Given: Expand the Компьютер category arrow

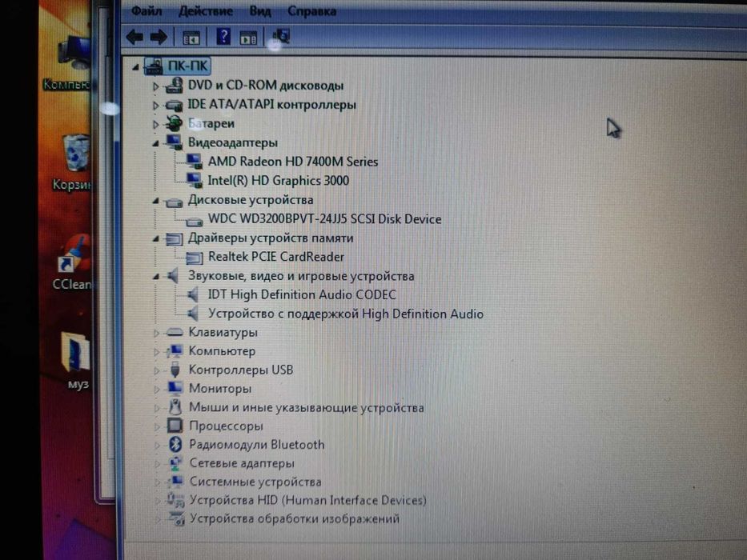Looking at the screenshot, I should [x=157, y=352].
